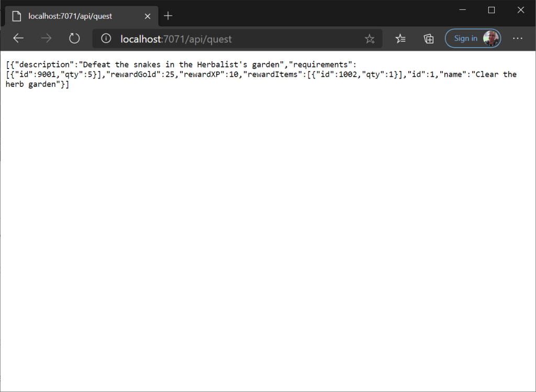Add this page to favorites with star
The height and width of the screenshot is (392, 536).
point(370,39)
